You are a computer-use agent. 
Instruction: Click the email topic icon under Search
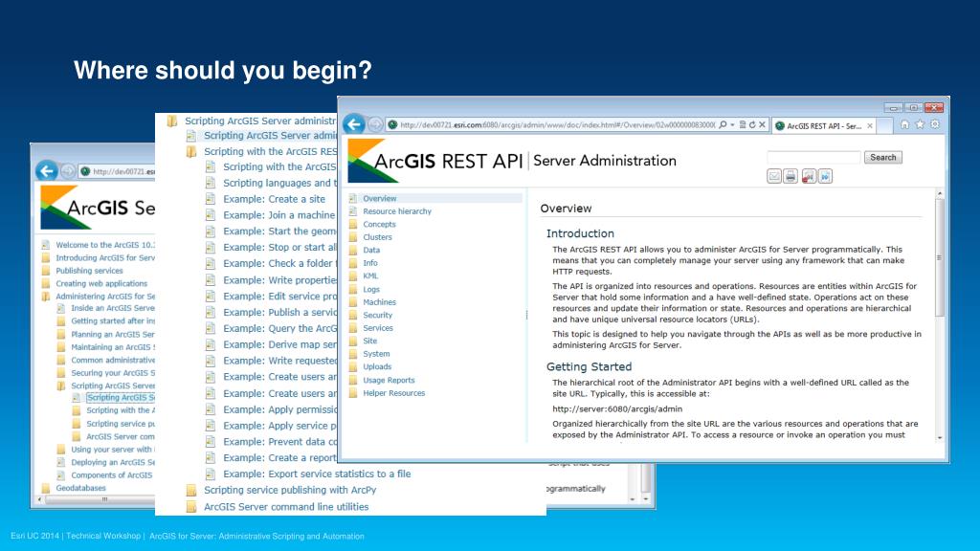(773, 176)
